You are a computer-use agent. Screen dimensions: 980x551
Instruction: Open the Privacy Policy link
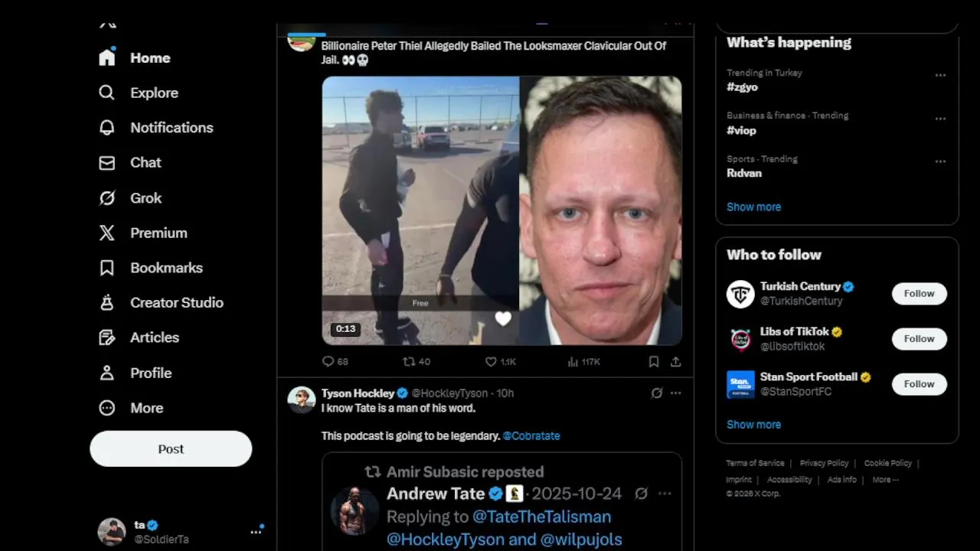pyautogui.click(x=824, y=463)
